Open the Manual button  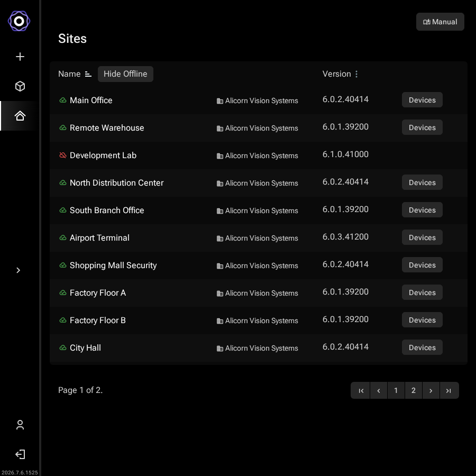click(x=440, y=22)
